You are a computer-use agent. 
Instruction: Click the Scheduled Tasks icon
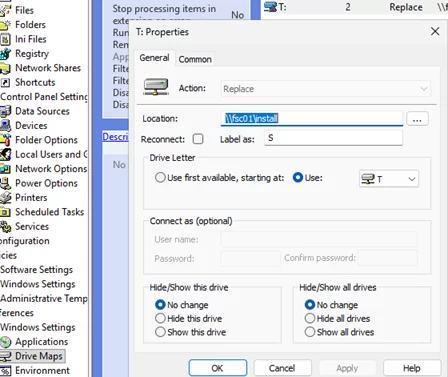pyautogui.click(x=5, y=212)
